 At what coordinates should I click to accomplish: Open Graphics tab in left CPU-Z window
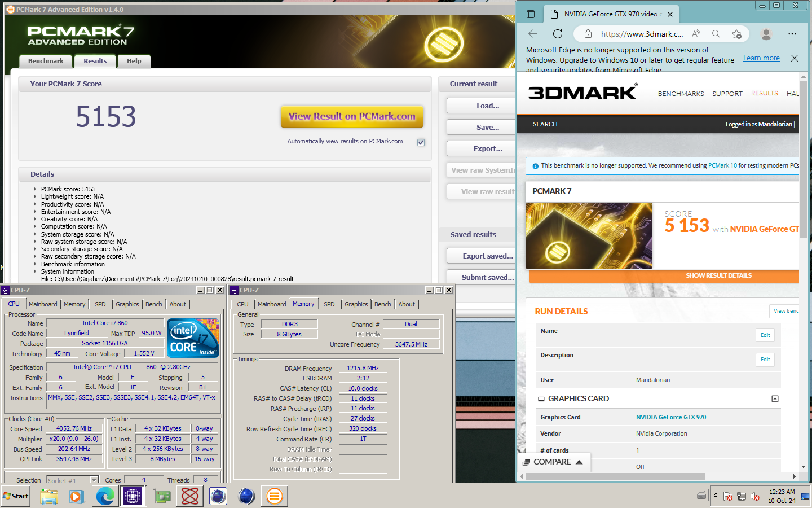(x=127, y=304)
